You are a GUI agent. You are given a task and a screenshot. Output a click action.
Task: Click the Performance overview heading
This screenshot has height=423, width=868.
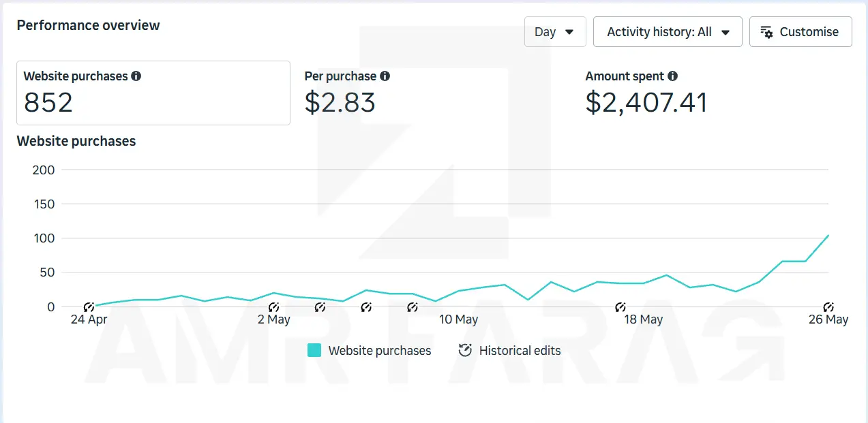point(89,25)
